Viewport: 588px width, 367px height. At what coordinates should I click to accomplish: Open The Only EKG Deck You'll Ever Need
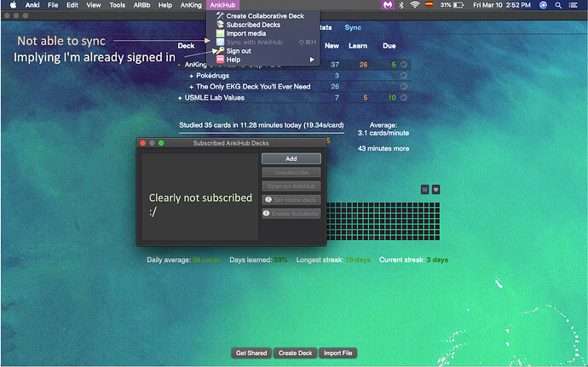point(253,87)
